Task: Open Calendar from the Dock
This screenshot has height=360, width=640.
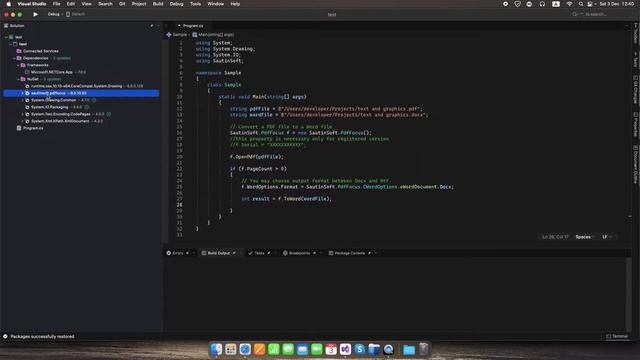Action: tap(331, 349)
